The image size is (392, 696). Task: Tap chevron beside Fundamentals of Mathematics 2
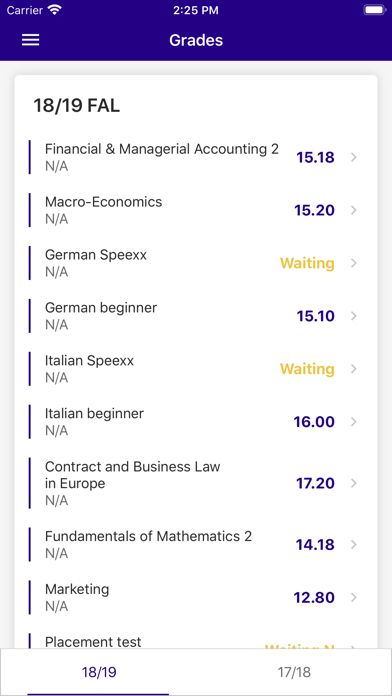pyautogui.click(x=354, y=545)
